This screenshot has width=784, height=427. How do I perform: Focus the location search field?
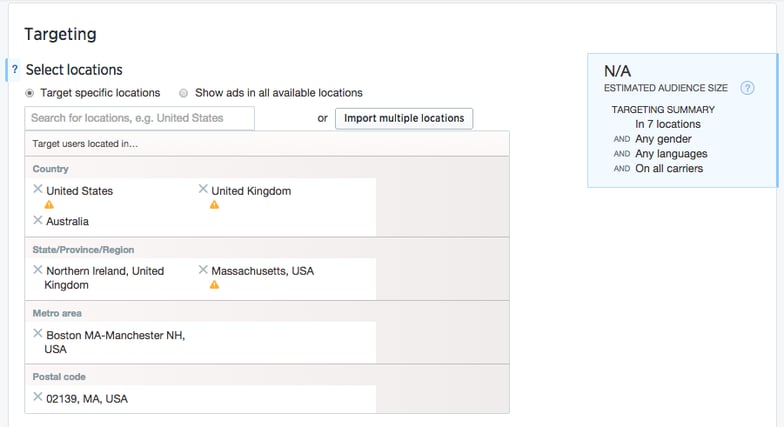pyautogui.click(x=140, y=118)
